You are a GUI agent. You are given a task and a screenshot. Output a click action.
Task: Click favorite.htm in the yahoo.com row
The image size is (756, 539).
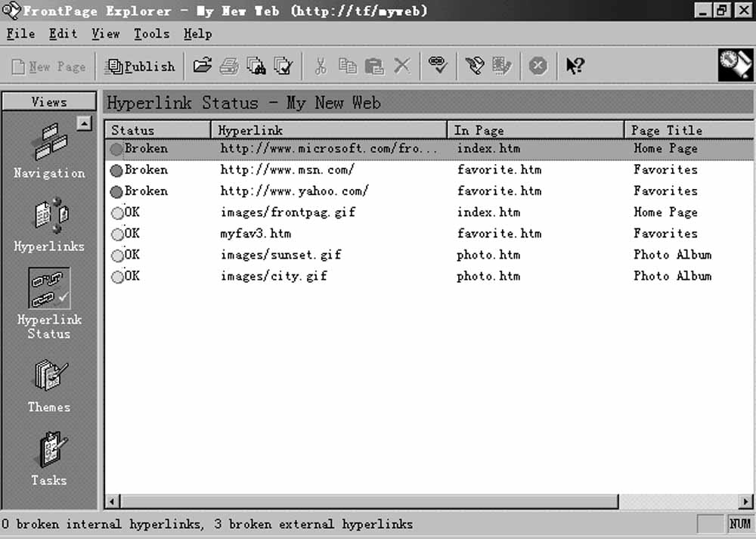tap(499, 191)
